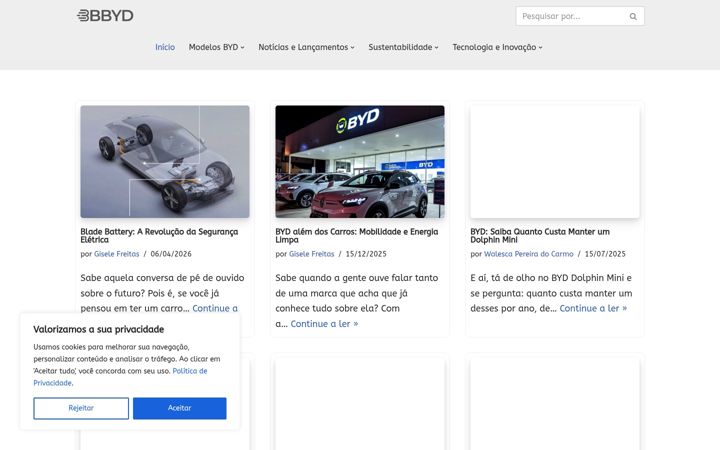Click the search magnifier icon
Screen dimensions: 720x450
[x=633, y=17]
